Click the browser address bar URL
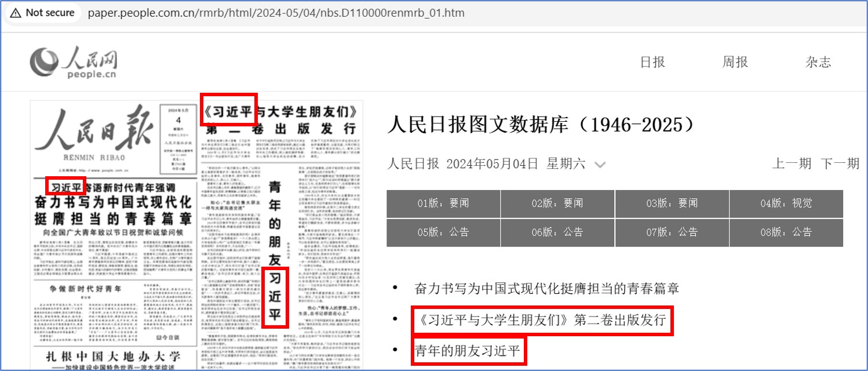Image resolution: width=868 pixels, height=371 pixels. [x=276, y=13]
